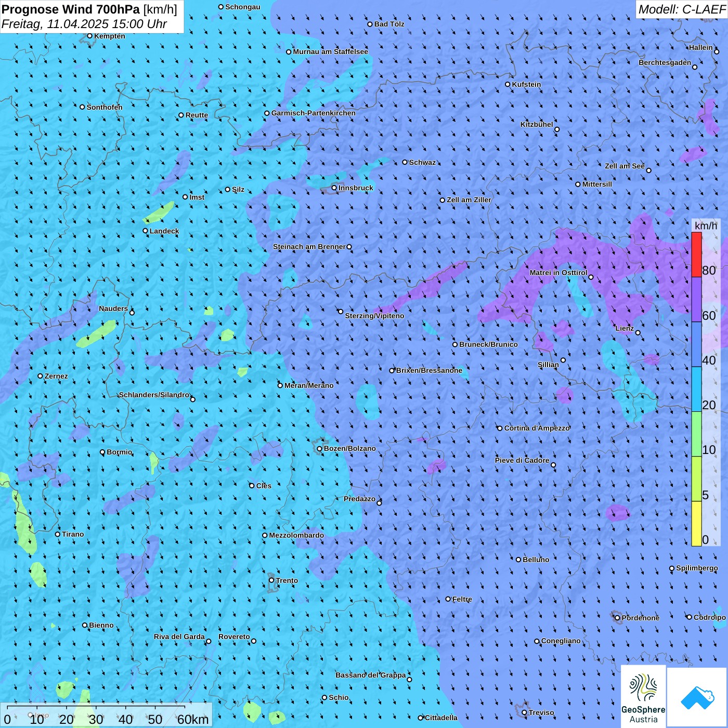The height and width of the screenshot is (728, 728).
Task: Select the Hallein location label
Action: [x=700, y=47]
